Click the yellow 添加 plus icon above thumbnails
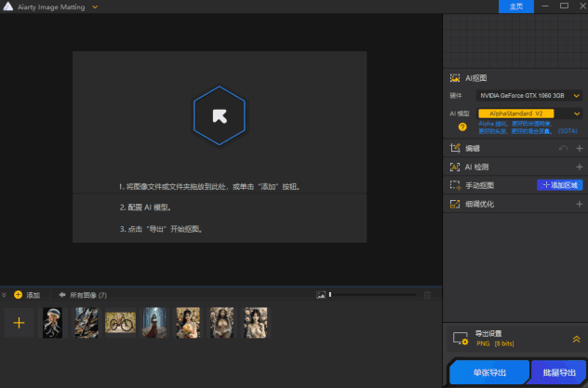Viewport: 588px width, 388px height. coord(18,295)
